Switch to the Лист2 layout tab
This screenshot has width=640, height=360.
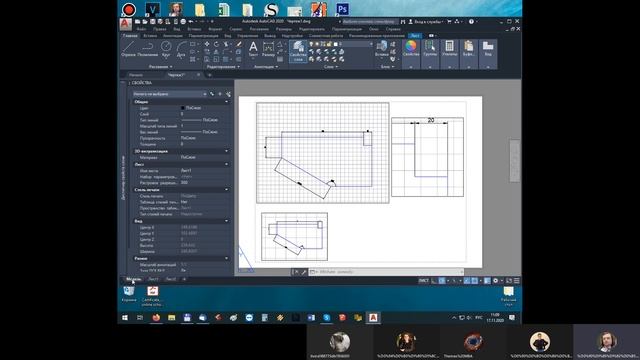pyautogui.click(x=171, y=279)
